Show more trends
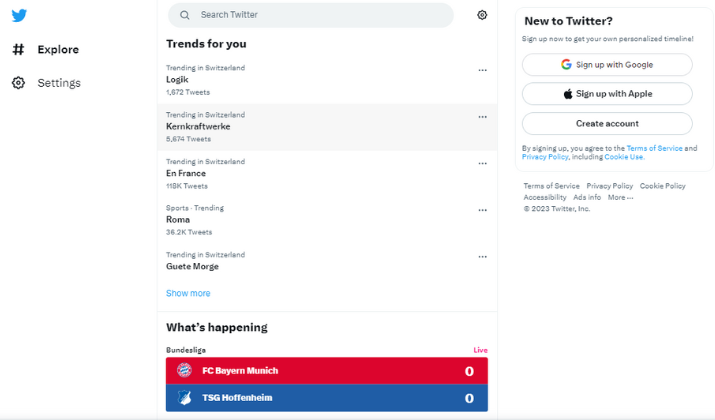 (188, 293)
